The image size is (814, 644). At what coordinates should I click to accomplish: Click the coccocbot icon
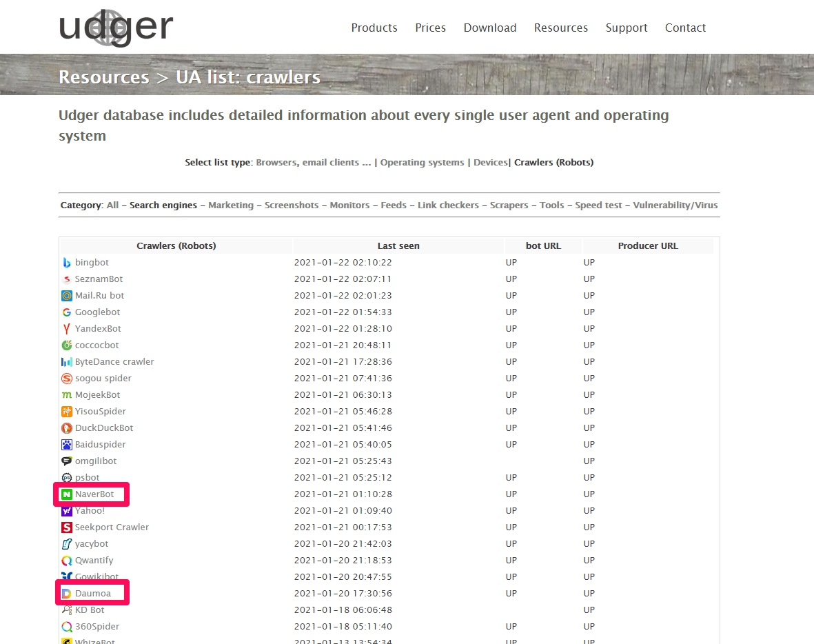coord(66,345)
